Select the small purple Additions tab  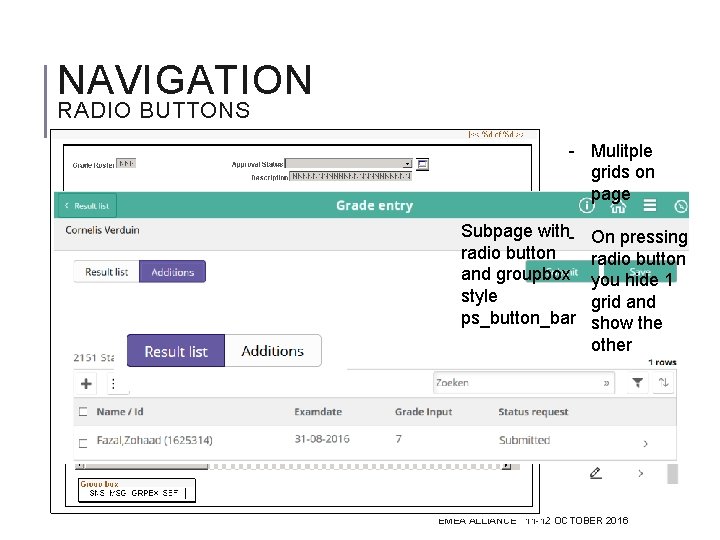pos(173,272)
